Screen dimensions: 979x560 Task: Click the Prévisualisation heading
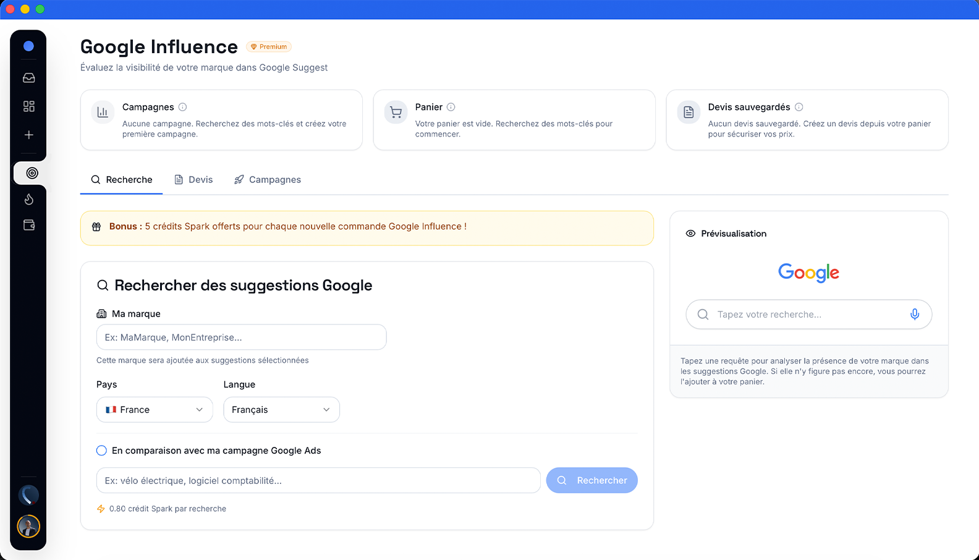734,234
